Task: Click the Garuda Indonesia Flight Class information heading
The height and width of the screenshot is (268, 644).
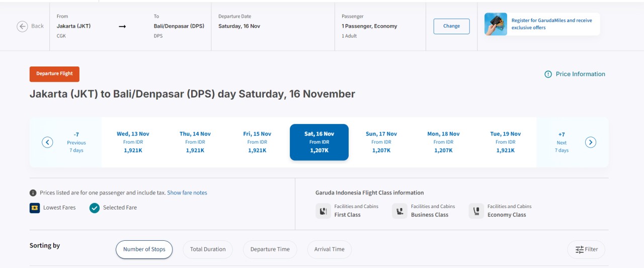Action: [x=370, y=193]
